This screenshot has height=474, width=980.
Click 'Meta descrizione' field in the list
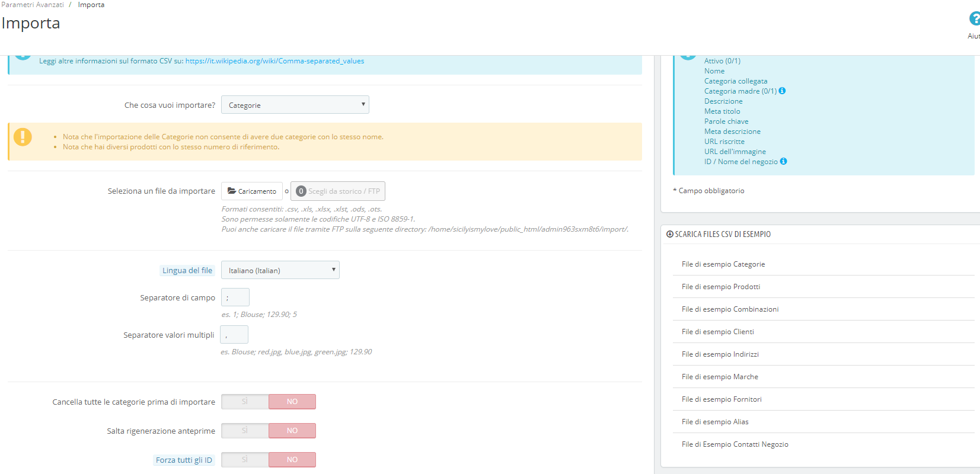click(x=732, y=132)
